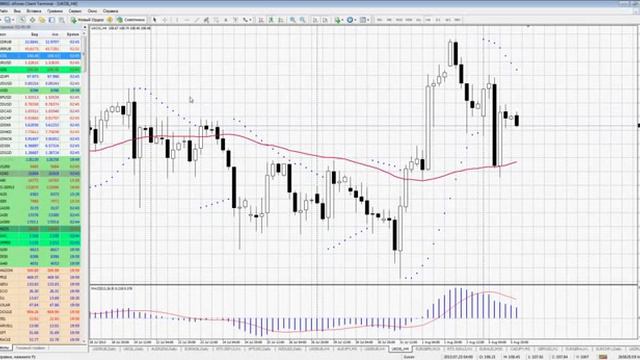Switch to the Символы tab

pyautogui.click(x=5, y=348)
